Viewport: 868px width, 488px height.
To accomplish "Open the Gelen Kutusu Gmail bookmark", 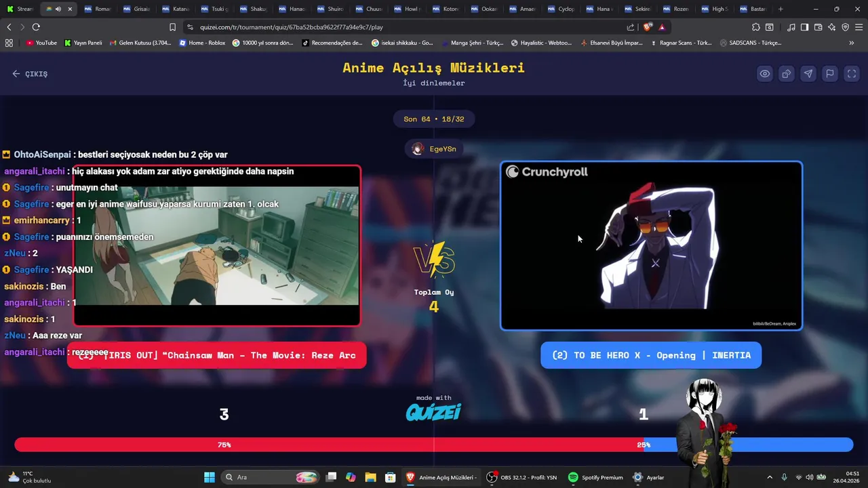I will (x=140, y=43).
